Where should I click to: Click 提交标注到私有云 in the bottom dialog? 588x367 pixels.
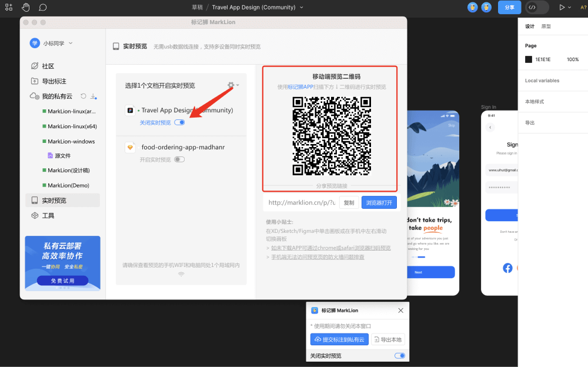point(339,339)
